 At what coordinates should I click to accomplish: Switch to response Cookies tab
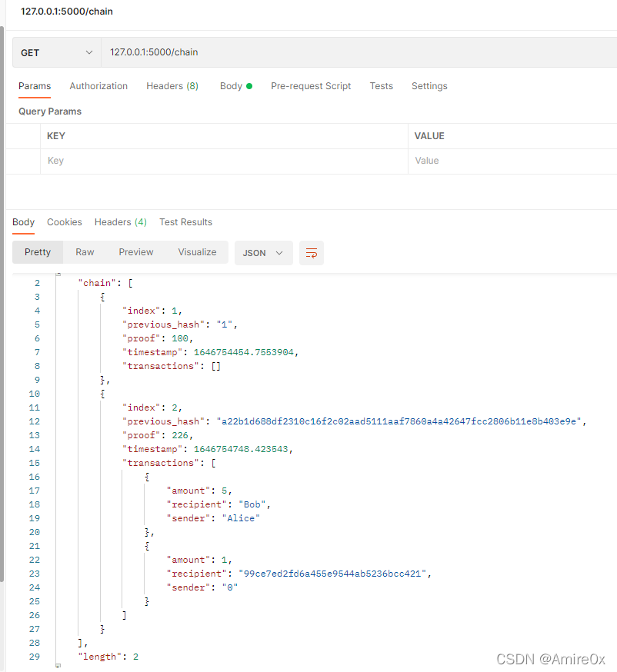point(65,222)
